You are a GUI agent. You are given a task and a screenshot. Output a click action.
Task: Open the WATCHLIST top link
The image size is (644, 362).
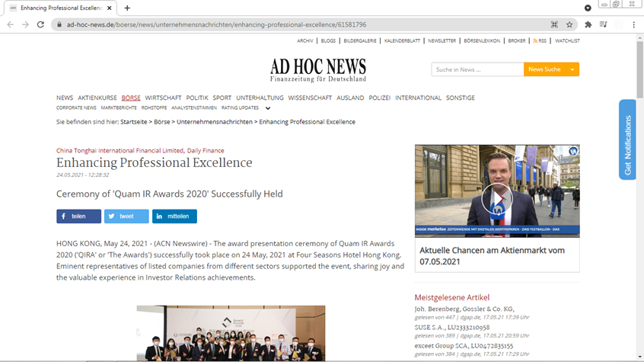(567, 40)
